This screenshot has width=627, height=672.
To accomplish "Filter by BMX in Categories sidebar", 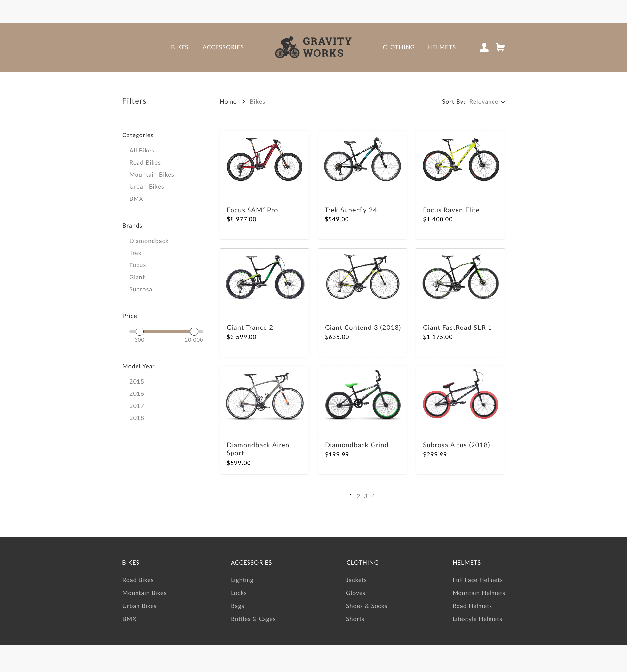I will (136, 199).
